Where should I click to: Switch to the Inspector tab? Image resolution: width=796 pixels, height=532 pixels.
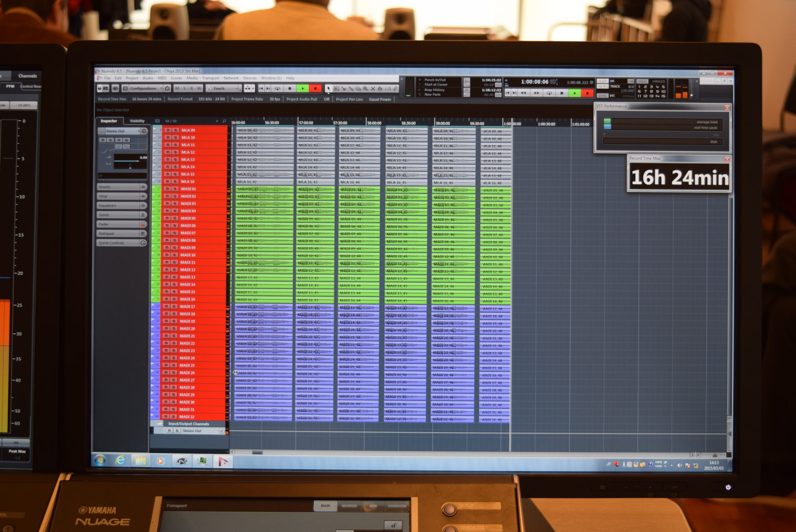(x=109, y=121)
